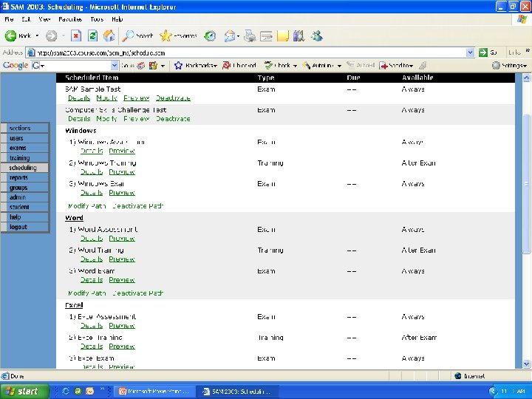Screen dimensions: 532x399
Task: Click Deactivate Path under Word section
Action: [137, 293]
